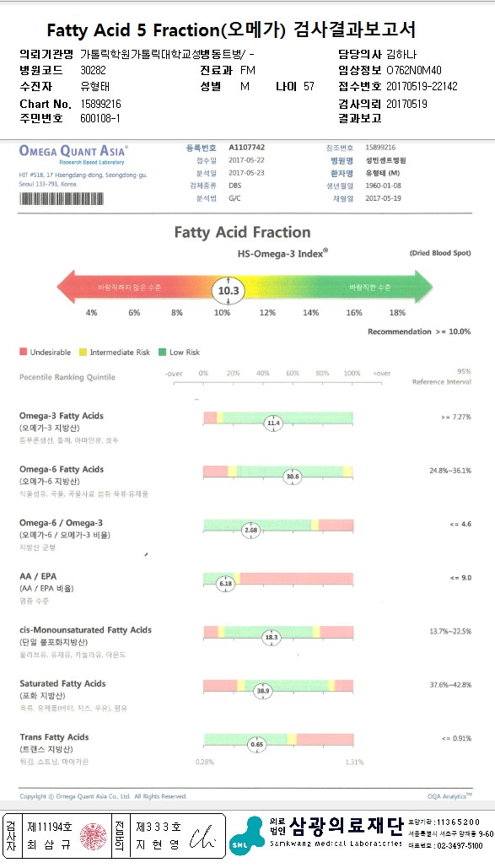This screenshot has width=495, height=868.
Task: Click the Recommendation >= 10.0% text
Action: [x=419, y=332]
